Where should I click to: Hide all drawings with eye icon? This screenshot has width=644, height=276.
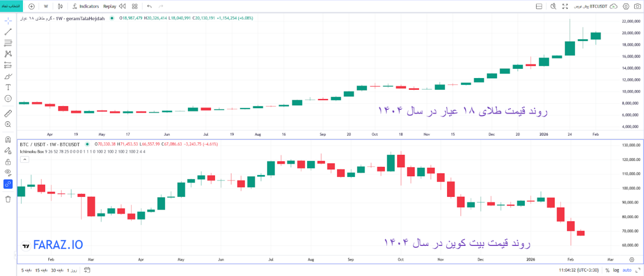8,172
